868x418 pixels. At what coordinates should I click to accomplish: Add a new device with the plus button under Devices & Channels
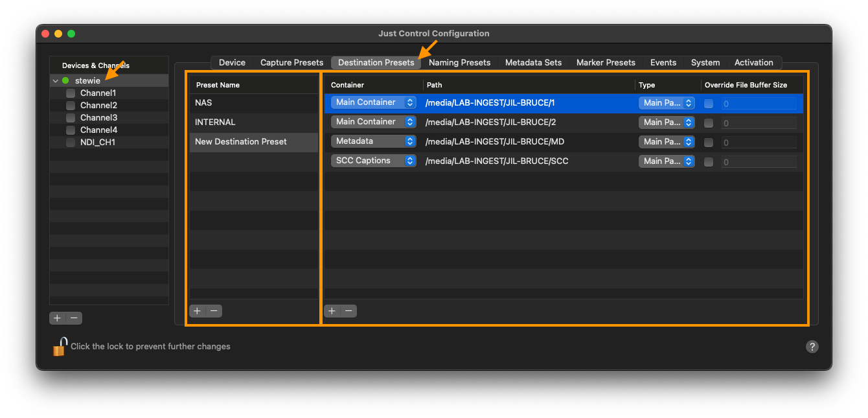click(x=57, y=318)
